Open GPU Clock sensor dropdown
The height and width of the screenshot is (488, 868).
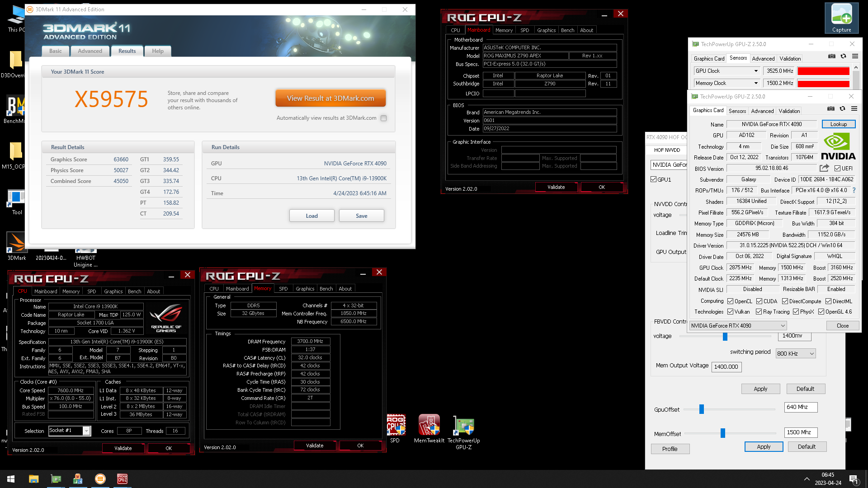click(755, 71)
